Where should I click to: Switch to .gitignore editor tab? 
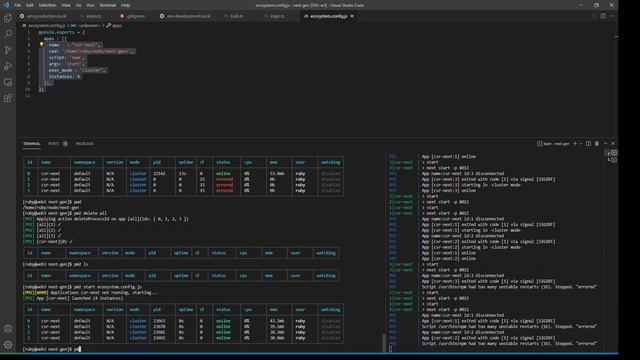133,16
